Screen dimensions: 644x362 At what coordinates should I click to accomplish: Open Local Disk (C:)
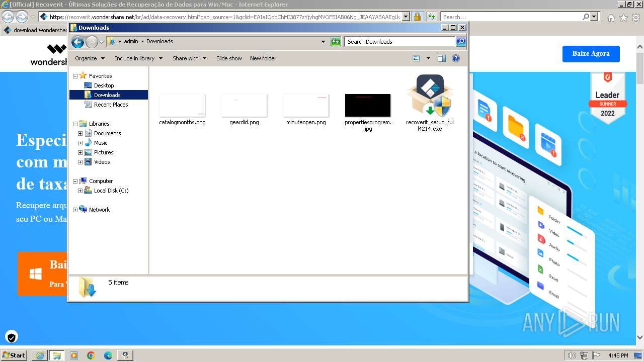point(111,191)
